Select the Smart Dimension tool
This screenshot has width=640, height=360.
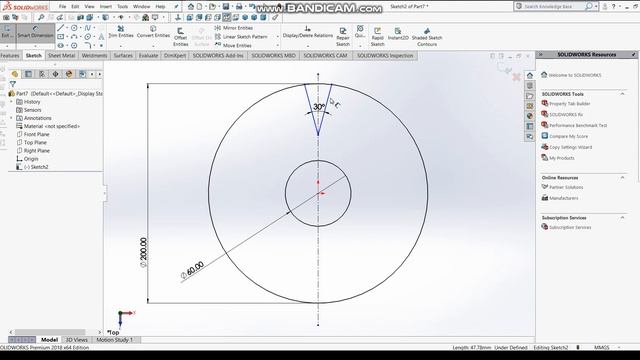36,32
